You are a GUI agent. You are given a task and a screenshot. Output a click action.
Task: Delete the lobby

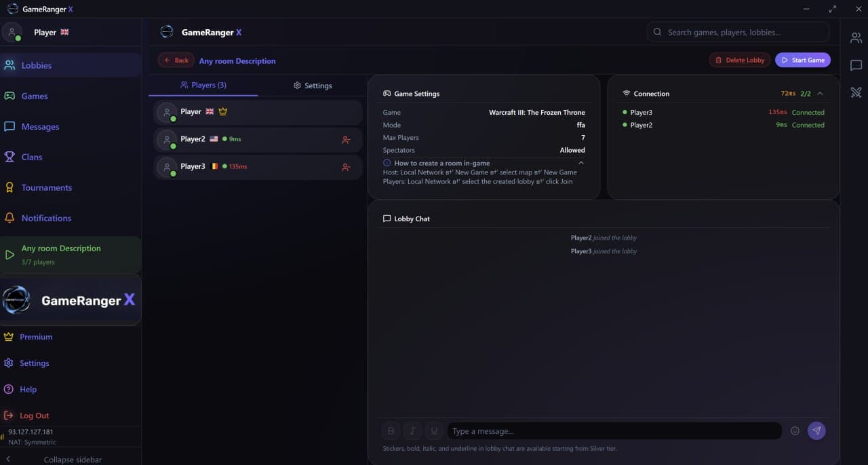click(740, 60)
